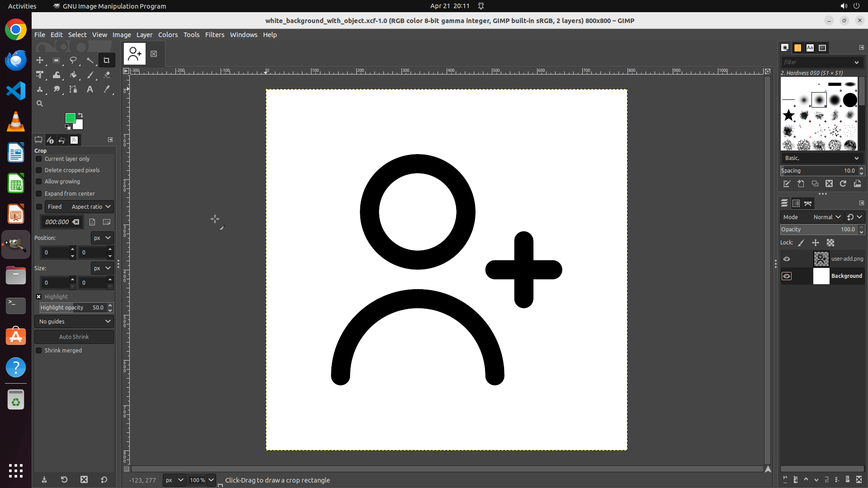Choose the Fuzzy Select magic wand
This screenshot has height=488, width=868.
90,60
